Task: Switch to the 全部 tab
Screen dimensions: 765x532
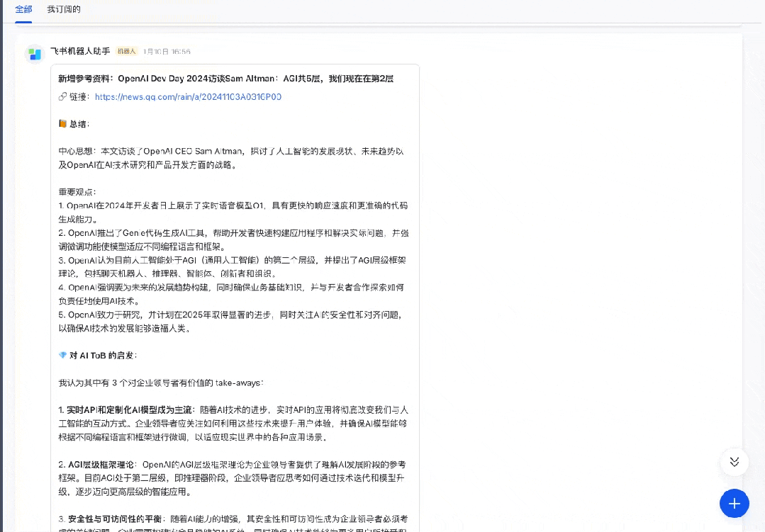Action: (x=23, y=9)
